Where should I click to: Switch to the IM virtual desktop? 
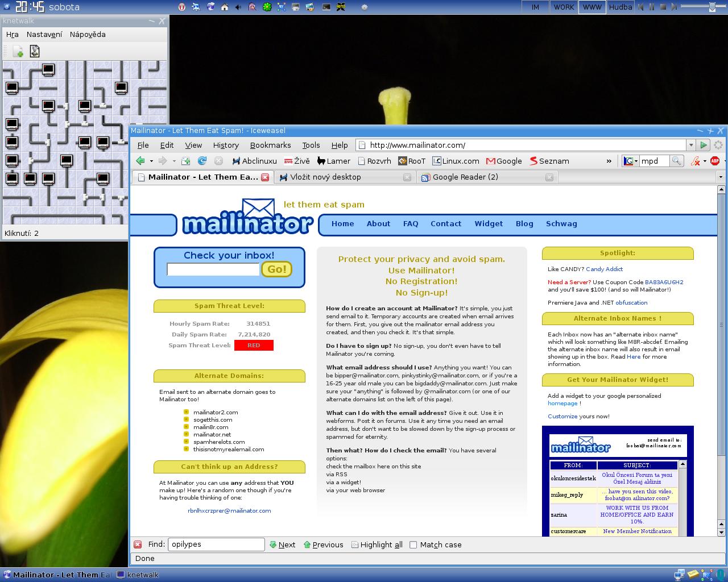tap(535, 7)
